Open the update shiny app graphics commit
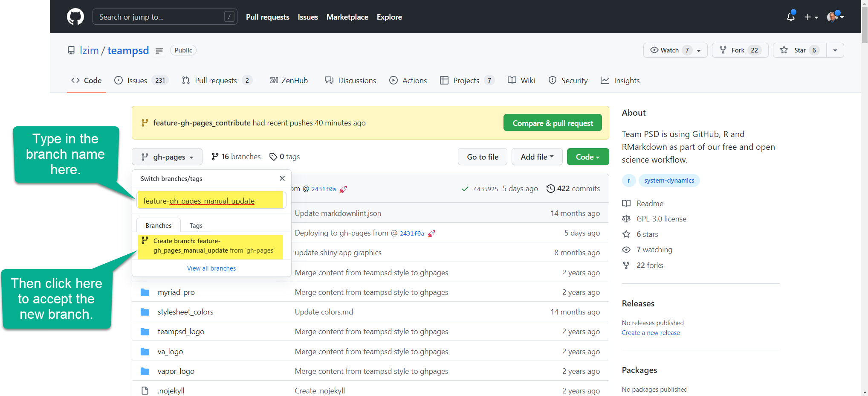868x396 pixels. (338, 253)
